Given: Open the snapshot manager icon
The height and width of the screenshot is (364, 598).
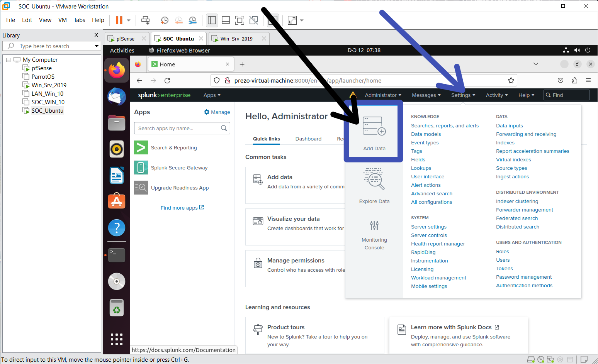Looking at the screenshot, I should click(192, 20).
